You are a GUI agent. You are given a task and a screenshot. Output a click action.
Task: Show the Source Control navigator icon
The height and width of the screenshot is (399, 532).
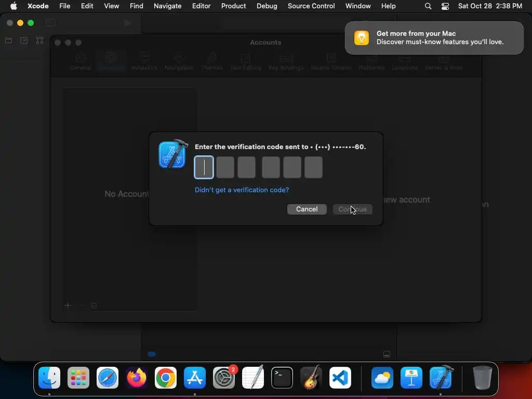pos(24,41)
